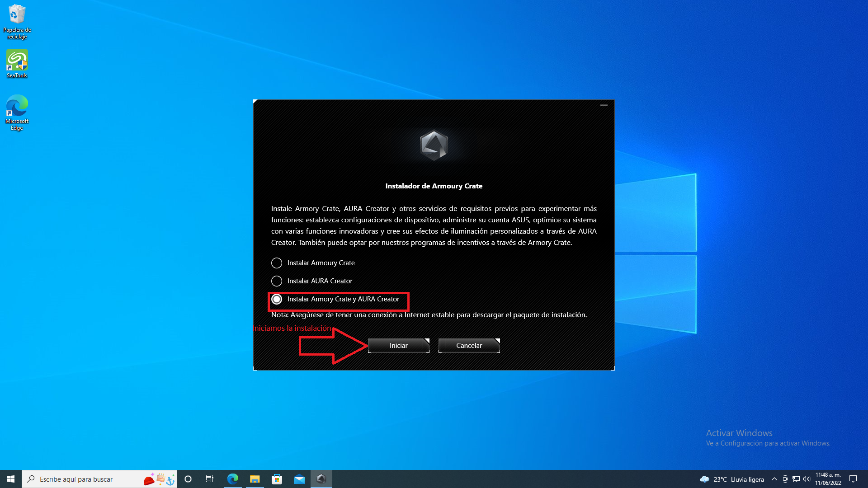This screenshot has height=488, width=868.
Task: Expand the hidden system tray icons chevron
Action: coord(774,479)
